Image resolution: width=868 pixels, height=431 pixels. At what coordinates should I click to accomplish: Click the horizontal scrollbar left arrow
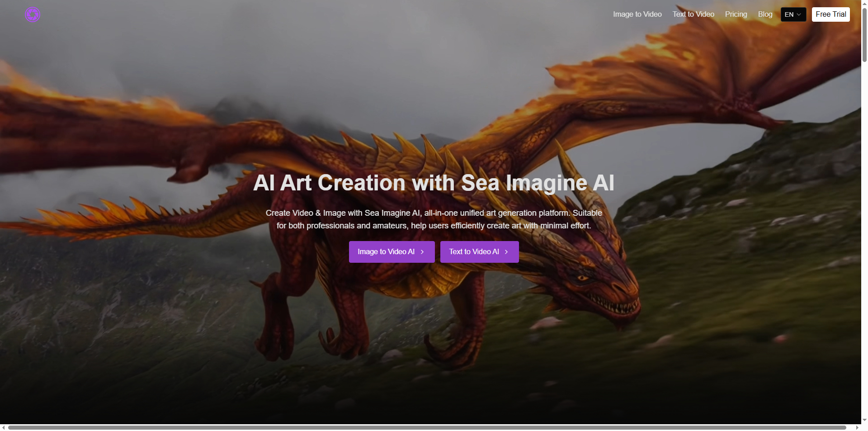[3, 427]
